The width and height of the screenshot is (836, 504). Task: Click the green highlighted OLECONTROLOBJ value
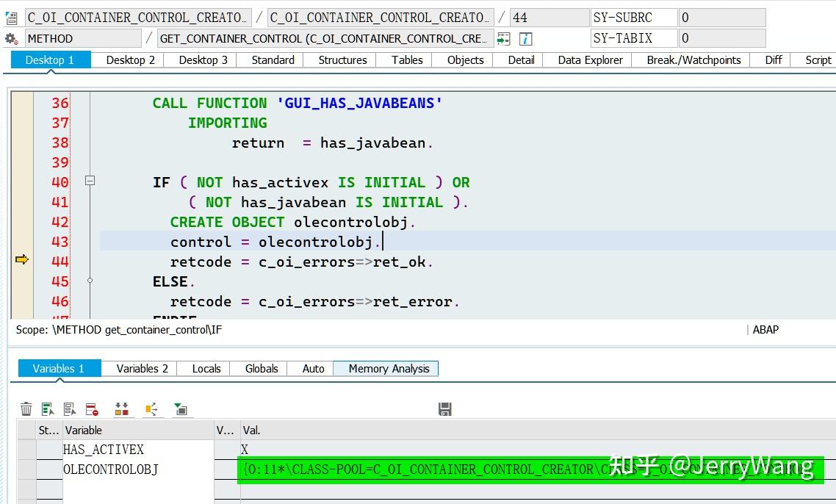pyautogui.click(x=441, y=469)
